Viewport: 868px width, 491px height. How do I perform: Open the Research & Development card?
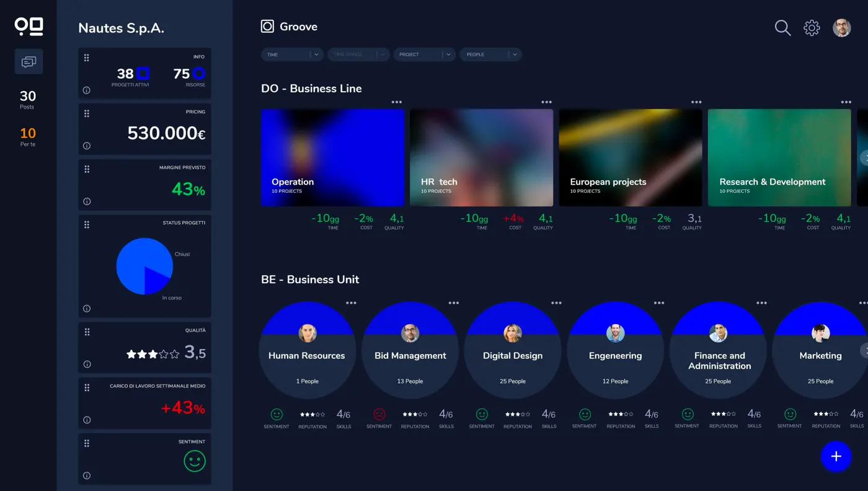pos(779,157)
